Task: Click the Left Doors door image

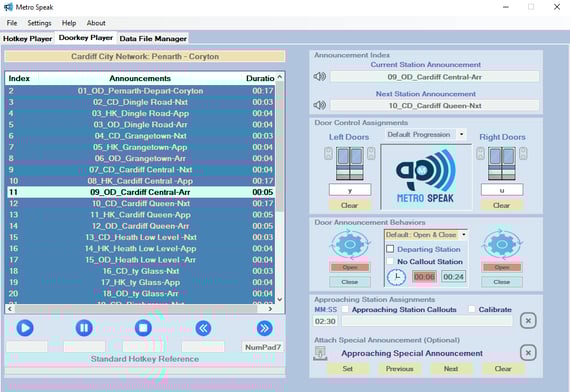Action: pyautogui.click(x=350, y=163)
